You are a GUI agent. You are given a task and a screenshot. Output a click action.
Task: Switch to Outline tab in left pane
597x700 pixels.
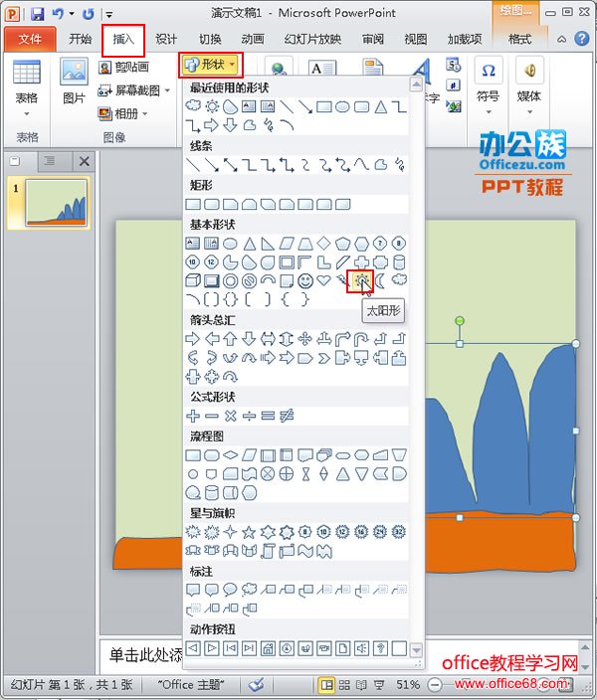click(50, 161)
